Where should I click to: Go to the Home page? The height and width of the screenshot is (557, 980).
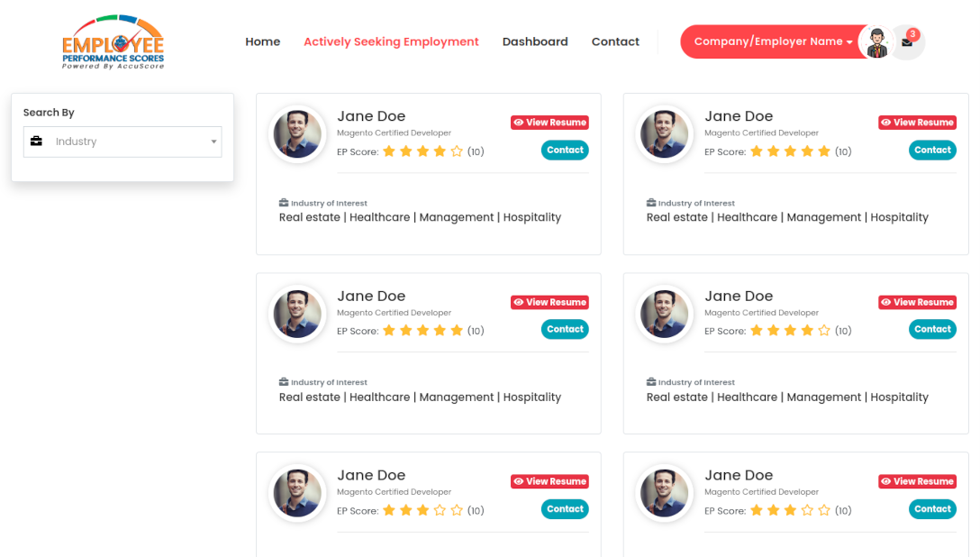coord(263,41)
